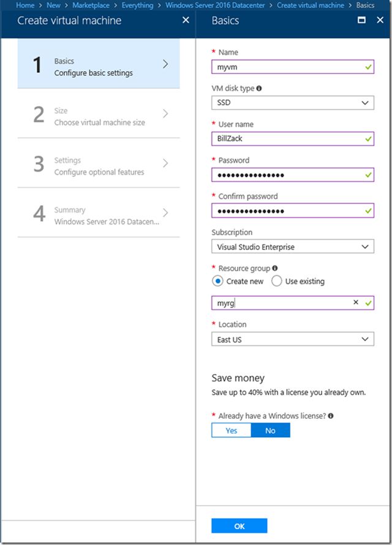Screen dimensions: 392x545
Task: Go to Marketplace in breadcrumb
Action: coord(91,6)
